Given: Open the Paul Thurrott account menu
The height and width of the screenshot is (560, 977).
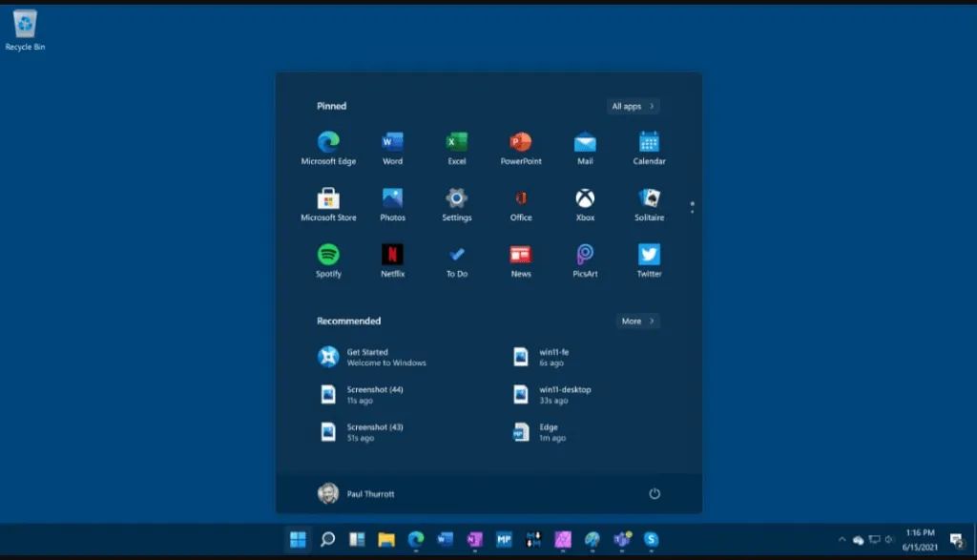Looking at the screenshot, I should (355, 493).
